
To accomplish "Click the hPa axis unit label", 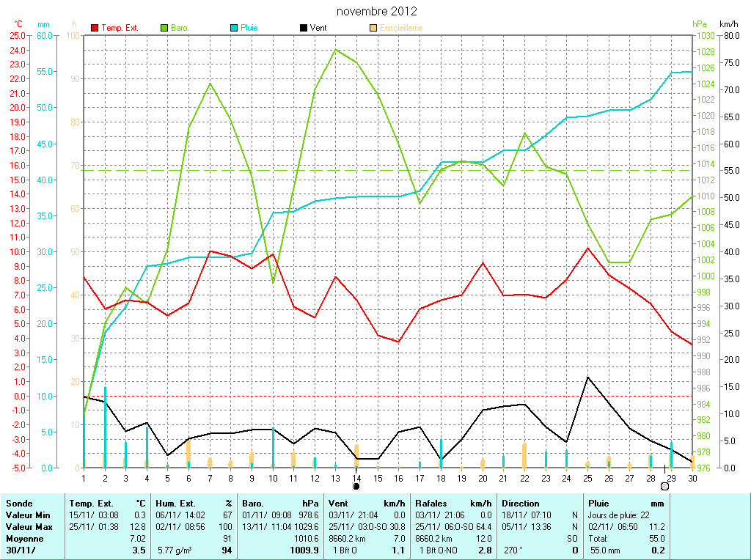I will point(700,24).
